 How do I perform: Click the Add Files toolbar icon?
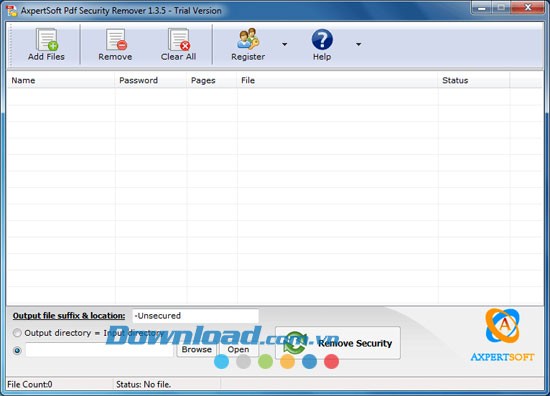click(46, 44)
